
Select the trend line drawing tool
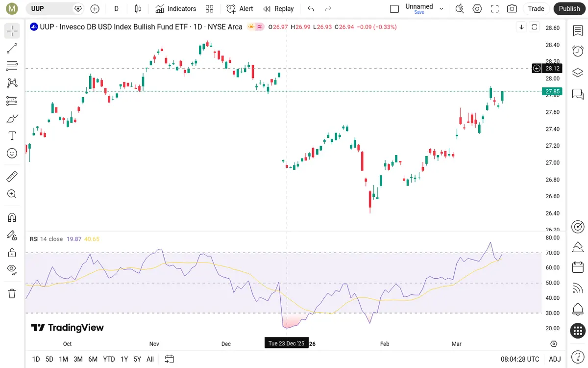point(12,49)
